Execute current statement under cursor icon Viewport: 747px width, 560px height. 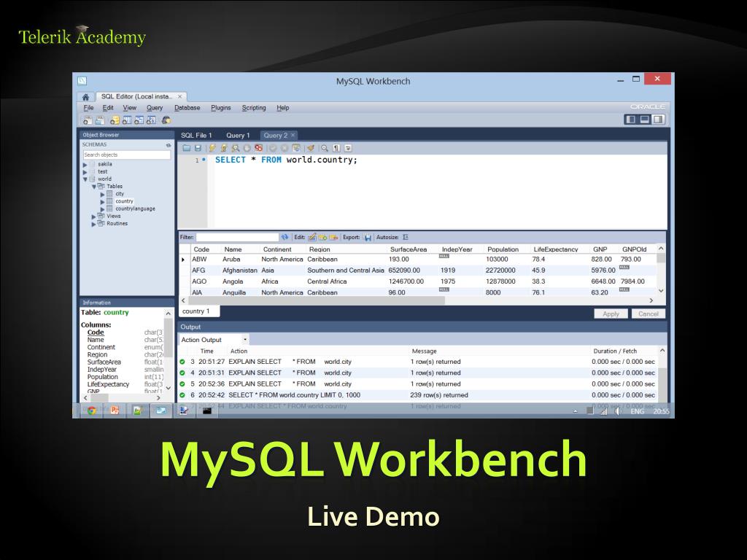click(224, 148)
